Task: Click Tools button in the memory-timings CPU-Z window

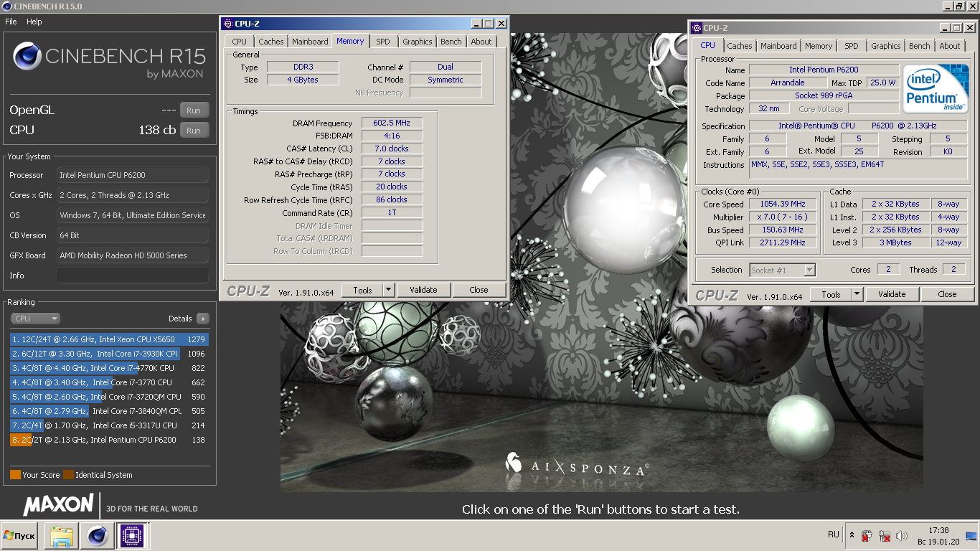Action: coord(362,290)
